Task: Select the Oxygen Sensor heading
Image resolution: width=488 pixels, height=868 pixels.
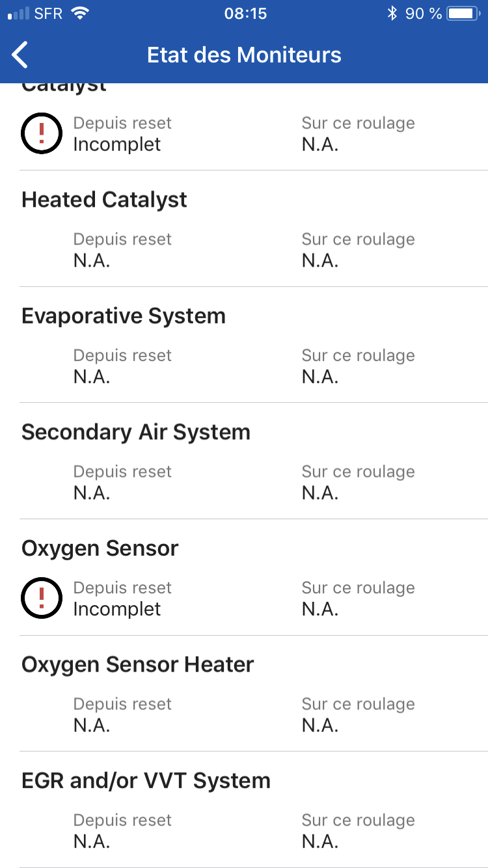Action: [x=100, y=549]
